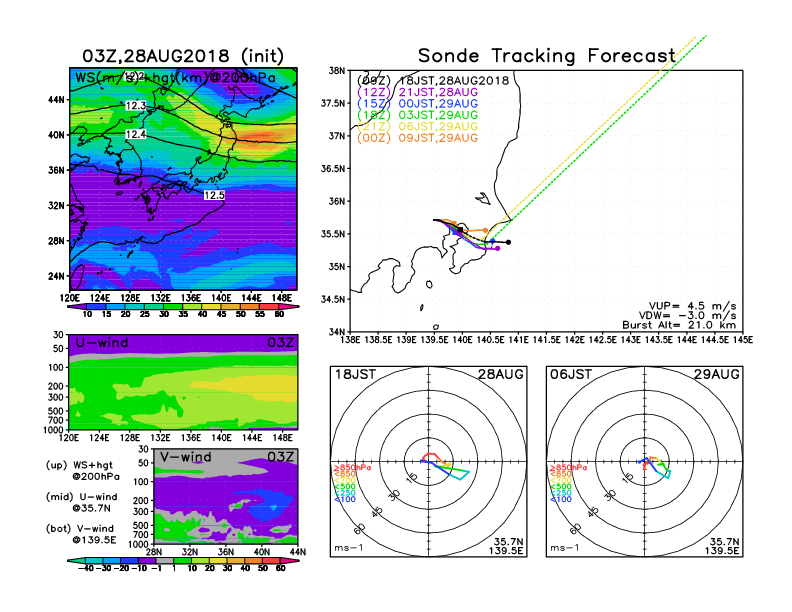792x612 pixels.
Task: Click the "03Z" label in V-wind panel
Action: click(280, 457)
